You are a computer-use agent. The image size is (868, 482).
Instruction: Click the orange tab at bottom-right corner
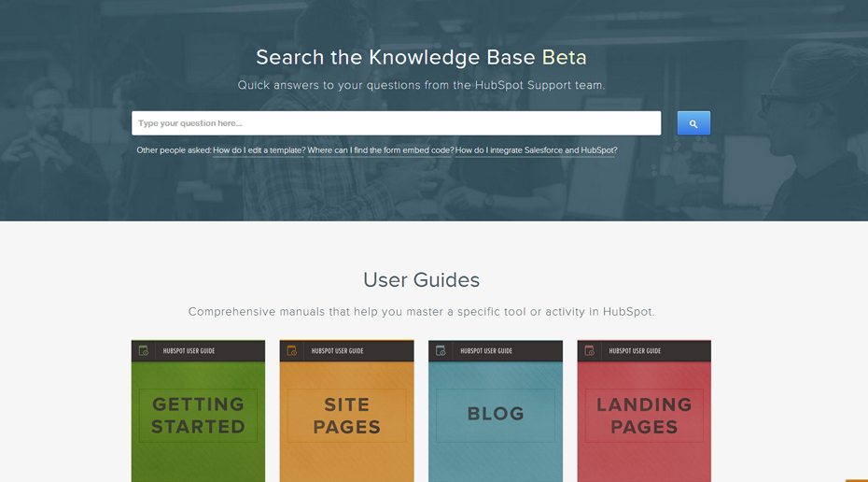coord(857,480)
